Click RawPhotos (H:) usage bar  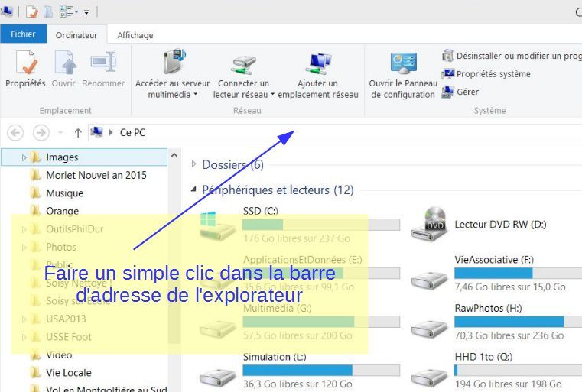point(519,322)
